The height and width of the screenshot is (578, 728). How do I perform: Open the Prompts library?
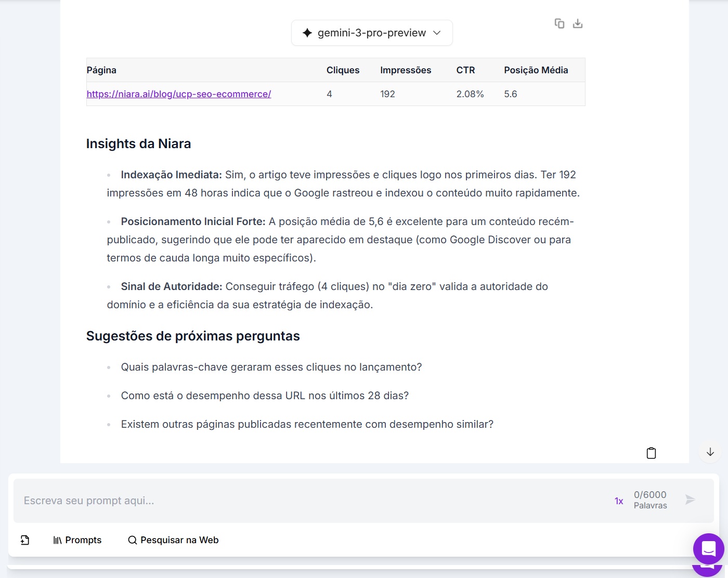[x=77, y=540]
